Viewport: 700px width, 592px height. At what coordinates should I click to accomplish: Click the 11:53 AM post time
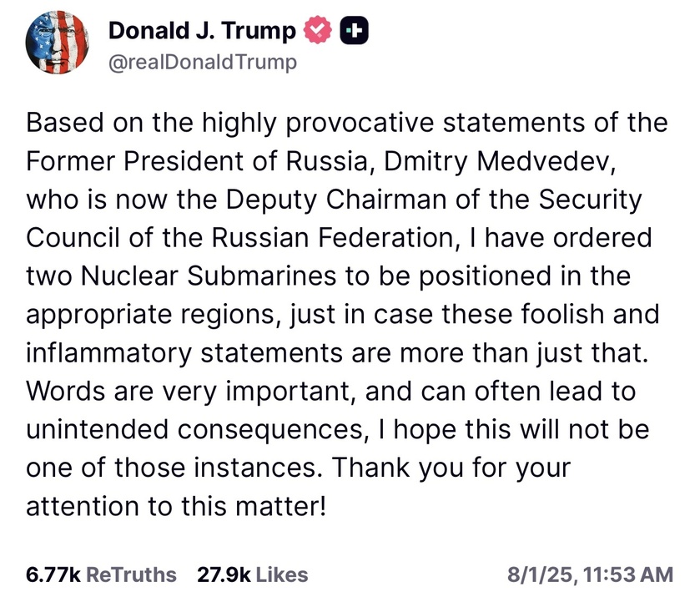[627, 574]
